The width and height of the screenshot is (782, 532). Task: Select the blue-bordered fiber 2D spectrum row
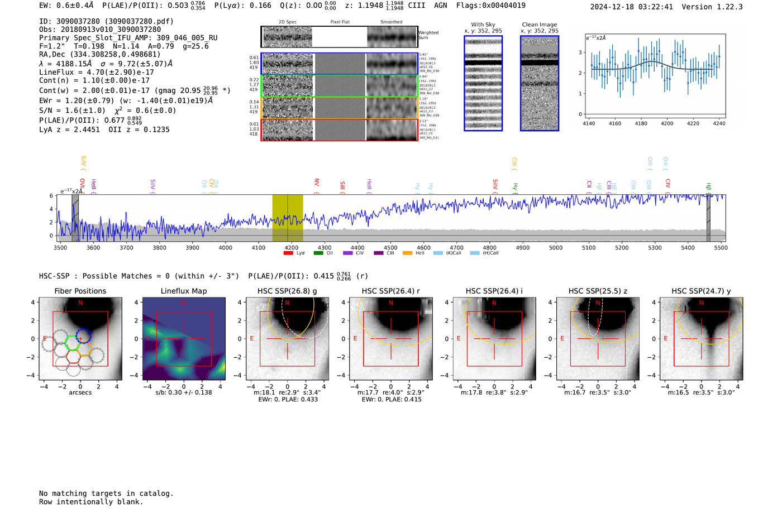pos(340,64)
